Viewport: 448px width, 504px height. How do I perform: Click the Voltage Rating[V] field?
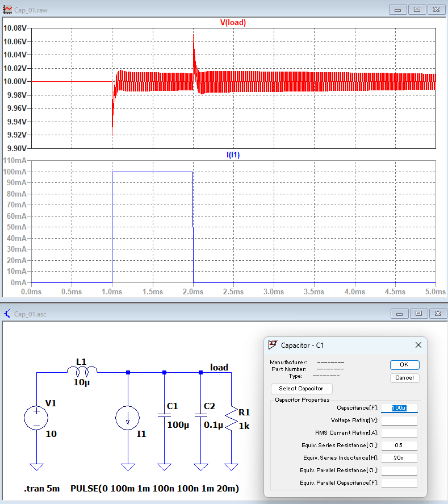(399, 420)
